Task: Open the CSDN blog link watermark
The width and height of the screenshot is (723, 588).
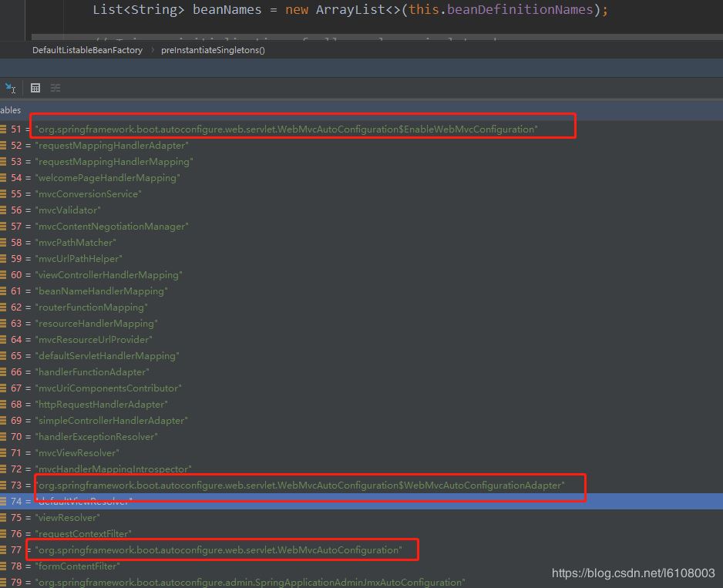Action: [x=632, y=573]
